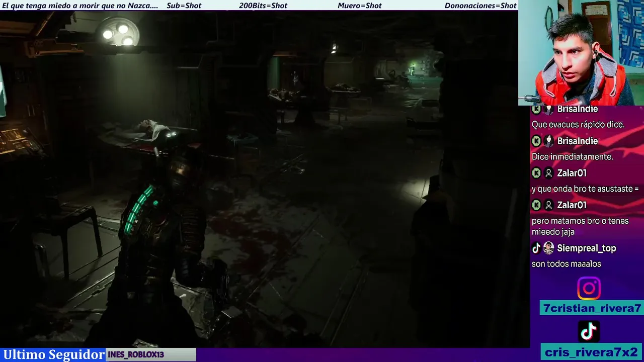644x362 pixels.
Task: Click the 'Muero=Shot' banner text
Action: [x=360, y=6]
